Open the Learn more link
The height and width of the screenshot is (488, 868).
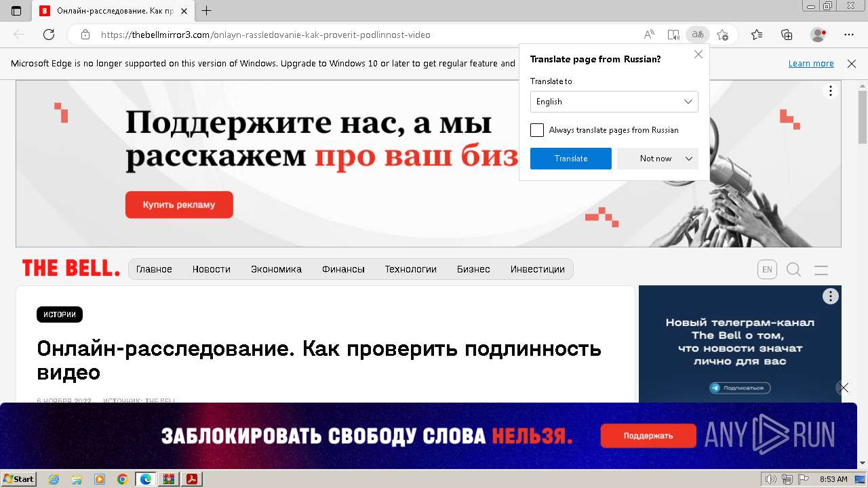(x=811, y=64)
